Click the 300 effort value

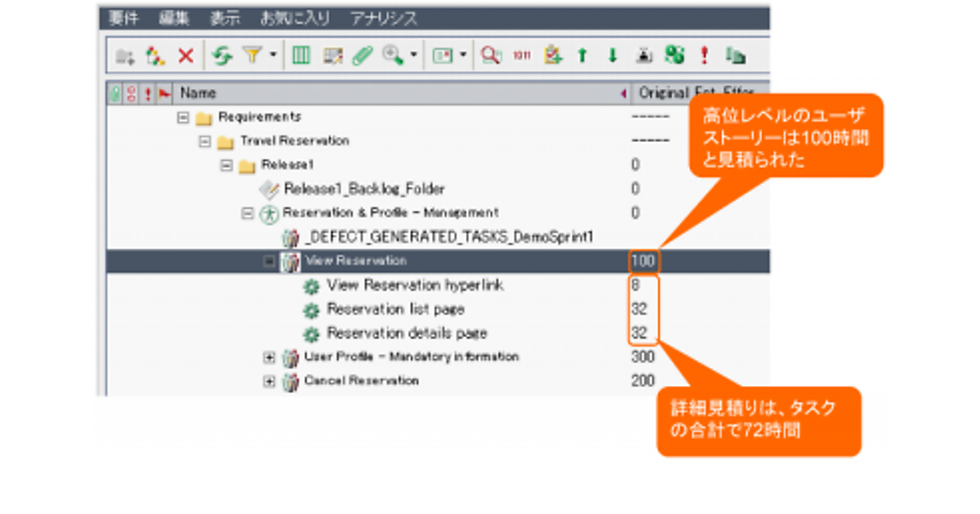pyautogui.click(x=643, y=357)
